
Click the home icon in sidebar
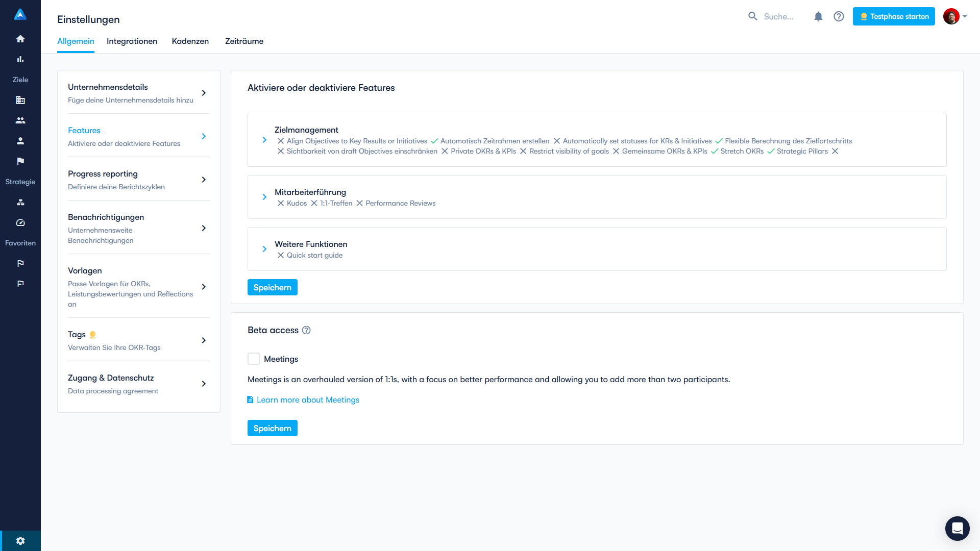pos(20,39)
